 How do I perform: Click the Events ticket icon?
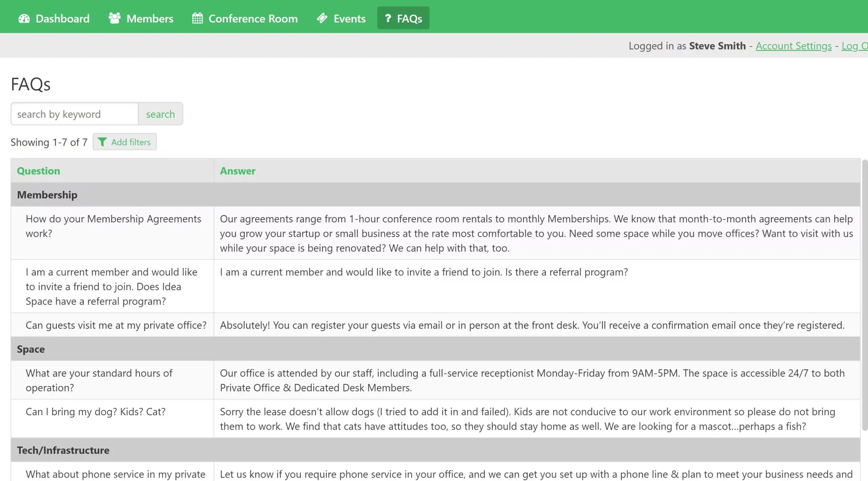pyautogui.click(x=322, y=18)
